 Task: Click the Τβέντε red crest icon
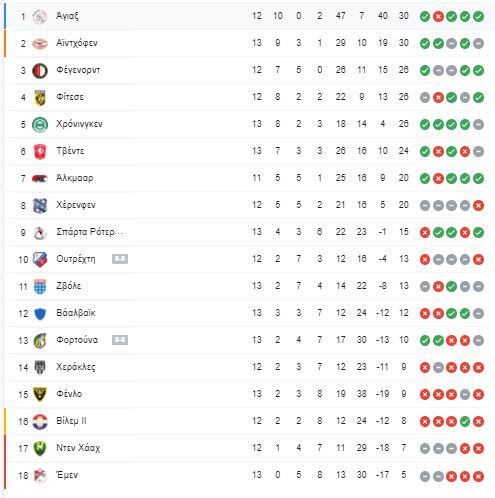(x=40, y=151)
